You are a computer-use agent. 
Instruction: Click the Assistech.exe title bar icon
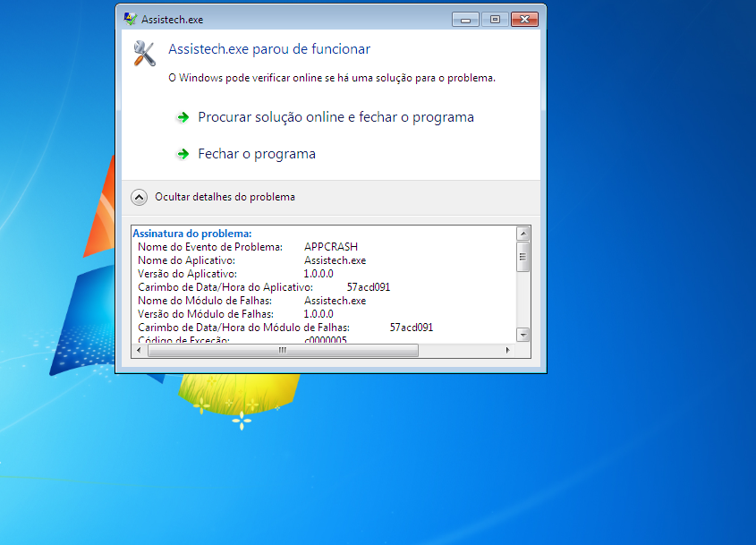131,20
